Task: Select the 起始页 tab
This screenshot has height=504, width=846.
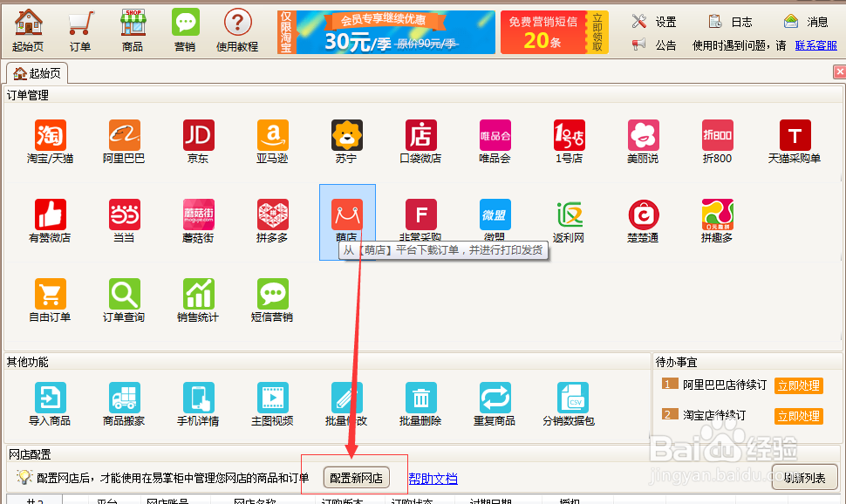Action: (x=37, y=73)
